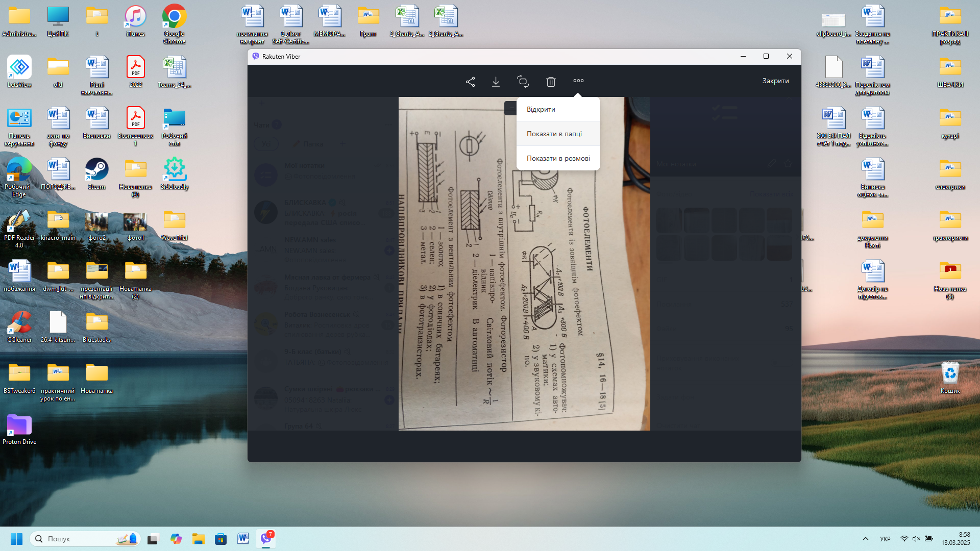Viewport: 980px width, 551px height.
Task: Rotate the image using the rotate icon
Action: (523, 82)
